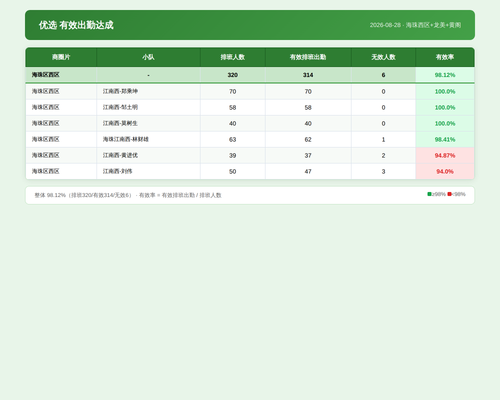Click the 排班人数 column header

click(233, 57)
